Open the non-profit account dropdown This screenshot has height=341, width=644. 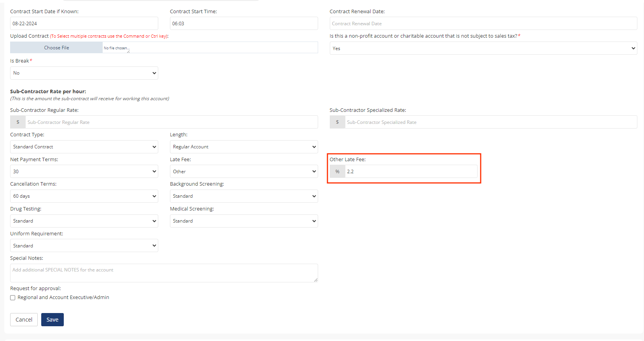point(483,48)
